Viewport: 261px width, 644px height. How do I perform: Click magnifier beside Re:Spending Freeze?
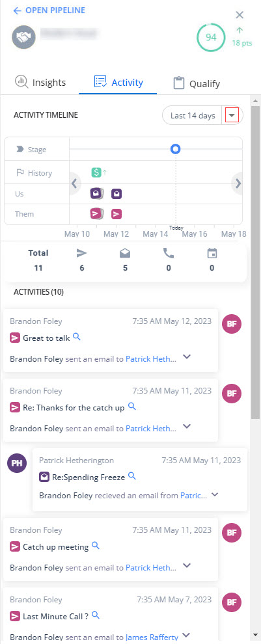point(132,476)
